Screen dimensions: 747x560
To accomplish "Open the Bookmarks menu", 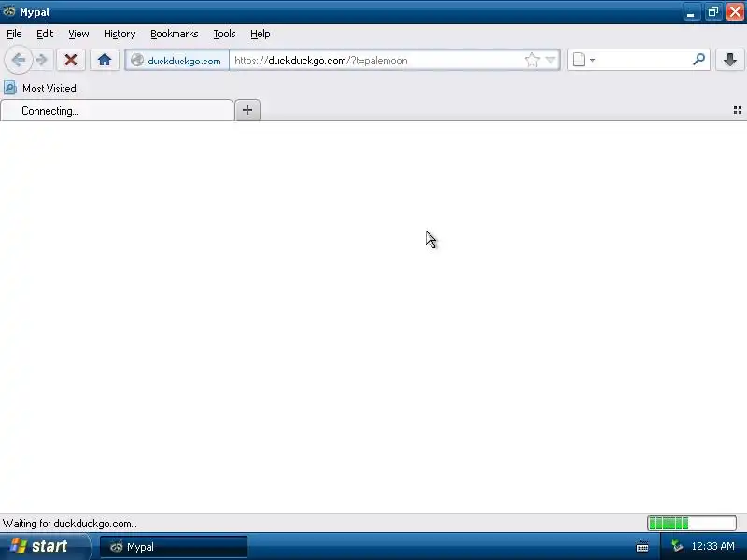I will (x=175, y=34).
